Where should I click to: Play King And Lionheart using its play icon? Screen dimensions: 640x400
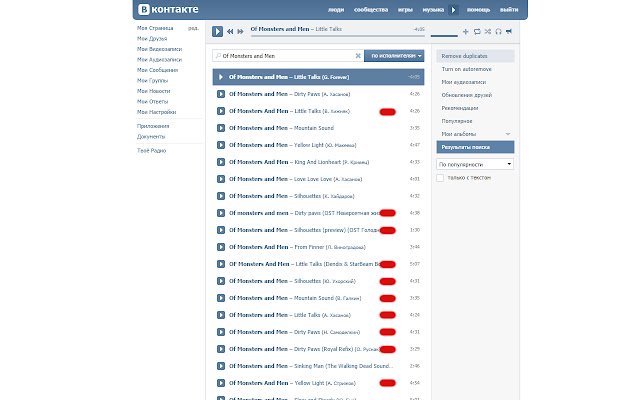point(221,162)
